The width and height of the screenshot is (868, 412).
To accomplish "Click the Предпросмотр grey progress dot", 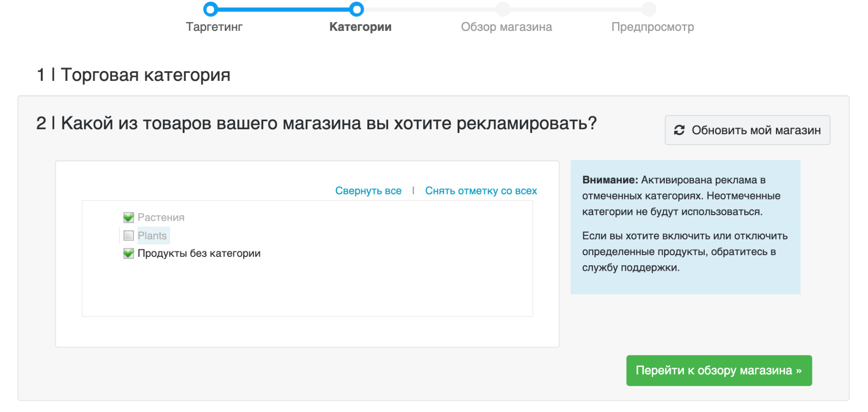I will 649,9.
